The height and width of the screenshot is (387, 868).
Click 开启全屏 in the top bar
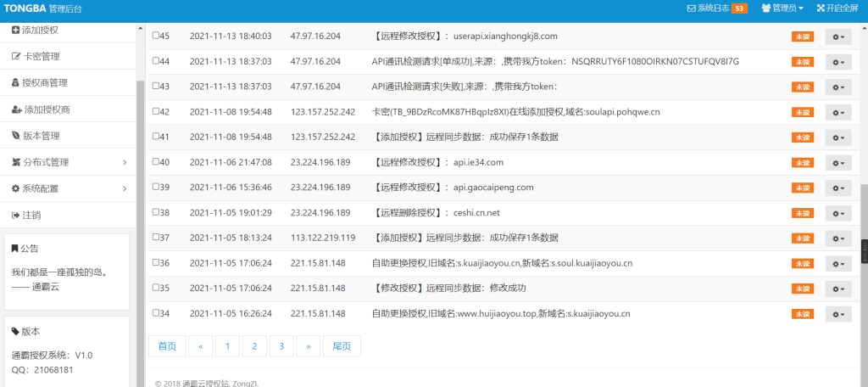[837, 8]
